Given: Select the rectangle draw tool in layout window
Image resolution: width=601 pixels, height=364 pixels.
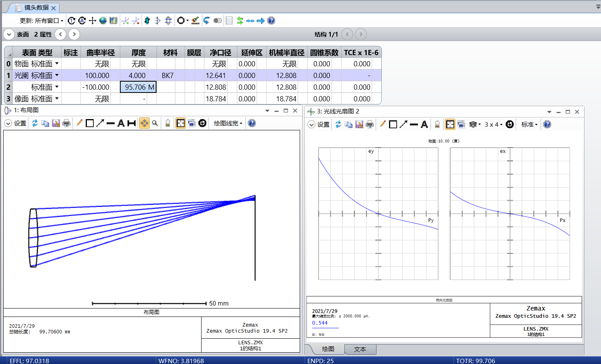Looking at the screenshot, I should point(90,123).
